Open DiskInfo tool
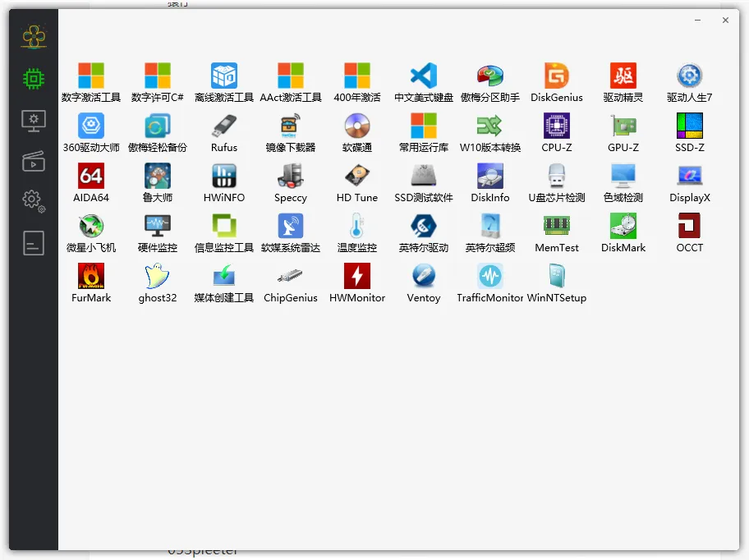The height and width of the screenshot is (560, 749). pos(490,176)
